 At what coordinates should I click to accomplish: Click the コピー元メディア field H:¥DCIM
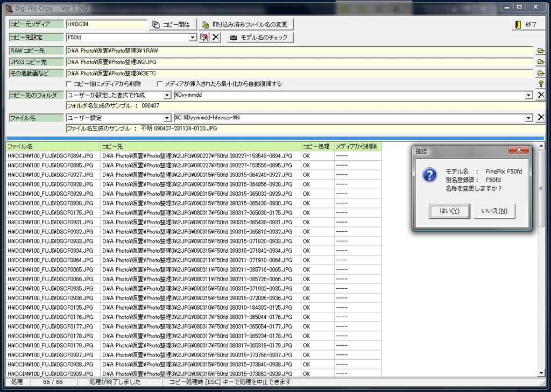click(x=107, y=24)
